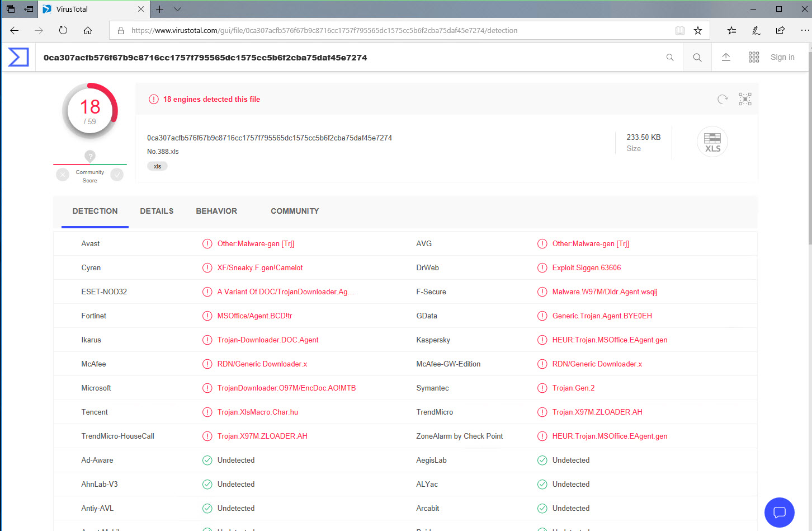Open the similarity graph icon

coord(745,99)
